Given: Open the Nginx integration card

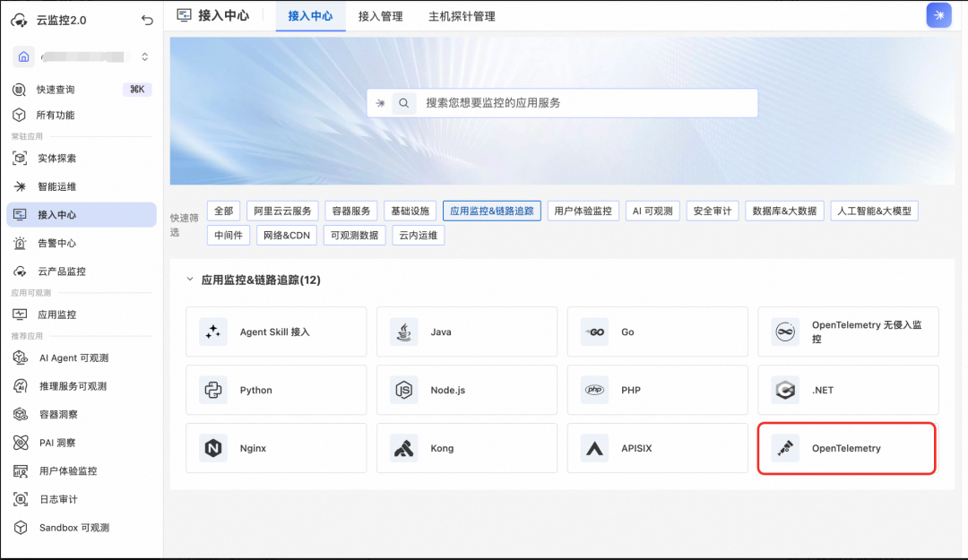Looking at the screenshot, I should [277, 448].
